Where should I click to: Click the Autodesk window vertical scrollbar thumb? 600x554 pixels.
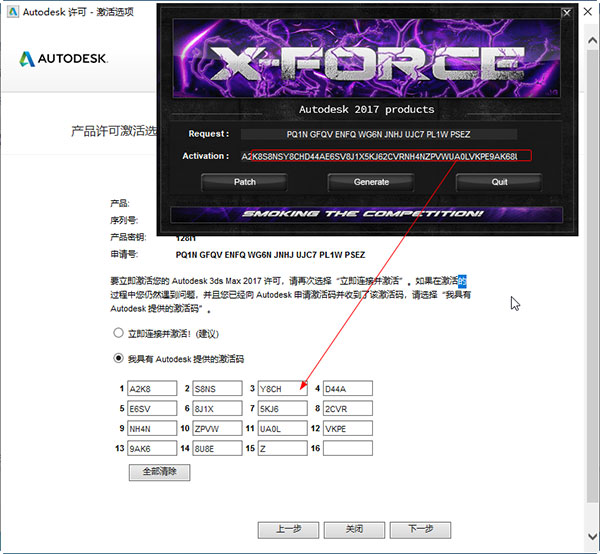(x=592, y=275)
